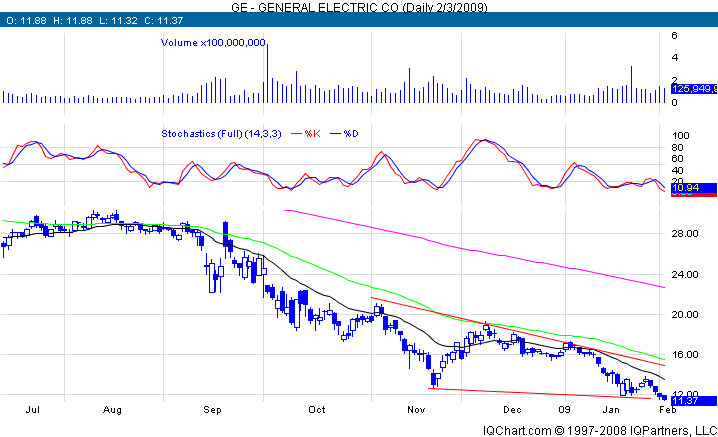718x437 pixels.
Task: Click the 125,949 volume value badge
Action: 694,88
